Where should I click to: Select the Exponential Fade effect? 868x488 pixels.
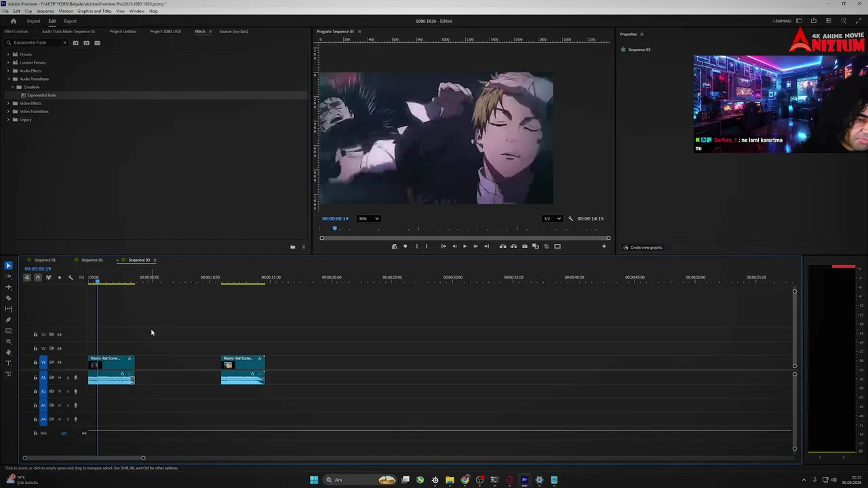coord(41,95)
